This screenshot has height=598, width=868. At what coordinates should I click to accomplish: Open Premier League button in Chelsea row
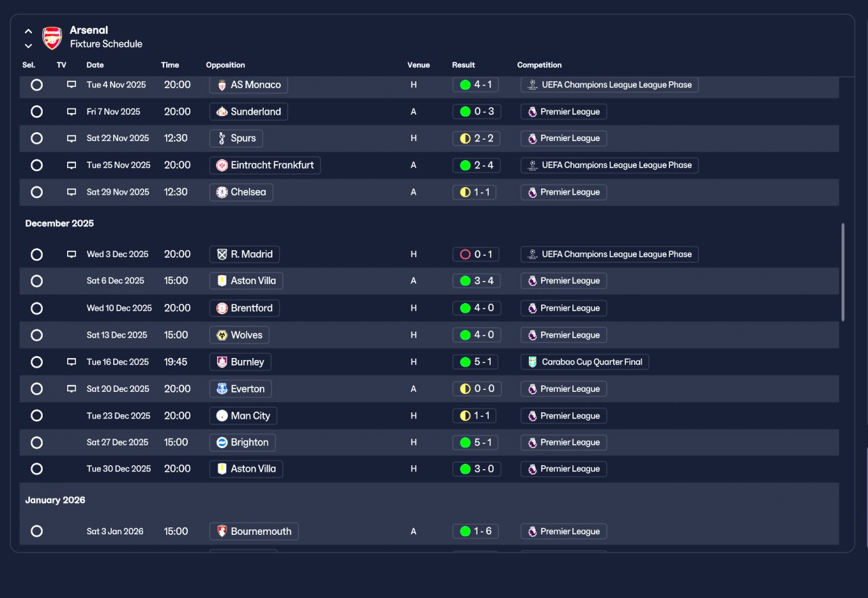pos(564,192)
